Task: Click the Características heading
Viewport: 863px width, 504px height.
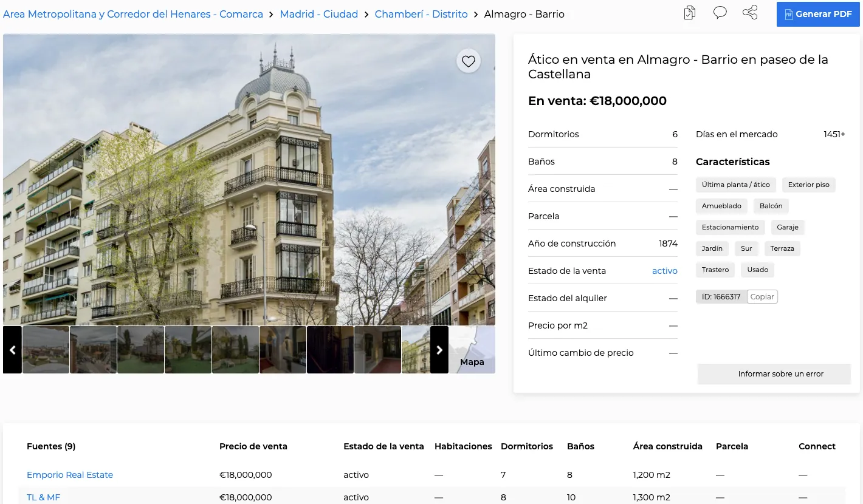Action: [733, 162]
